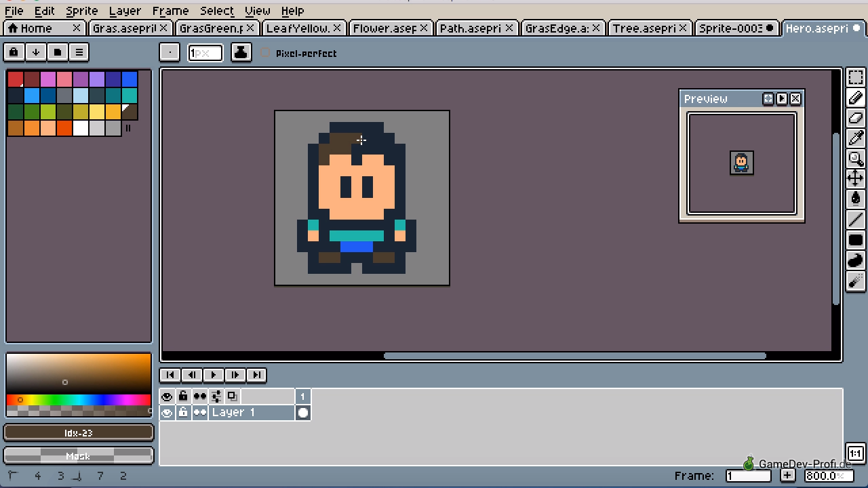Activate the Zoom magnifier tool
The image size is (868, 488).
pos(855,159)
